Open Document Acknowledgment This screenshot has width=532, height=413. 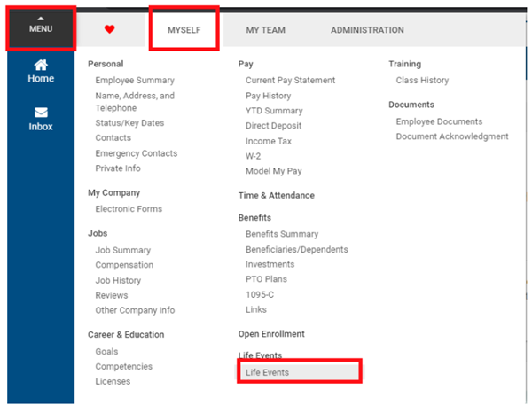click(452, 136)
